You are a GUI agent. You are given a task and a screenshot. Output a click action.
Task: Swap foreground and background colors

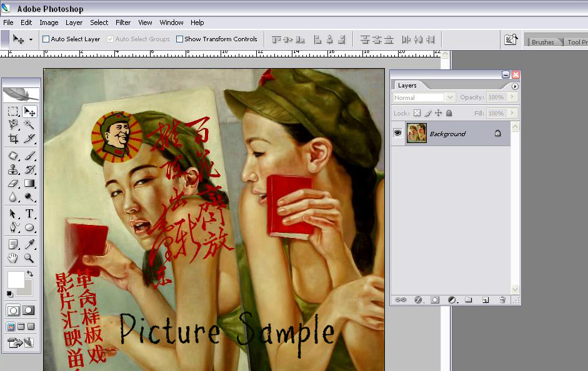coord(30,274)
